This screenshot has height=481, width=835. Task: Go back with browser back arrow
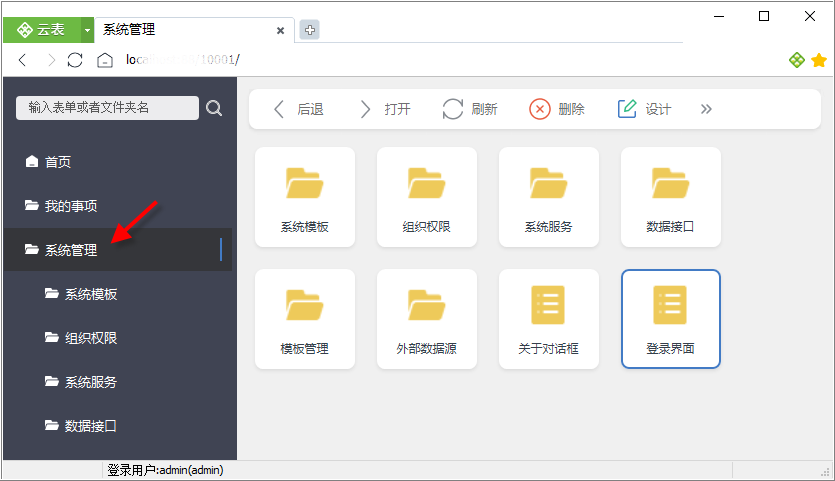[22, 60]
